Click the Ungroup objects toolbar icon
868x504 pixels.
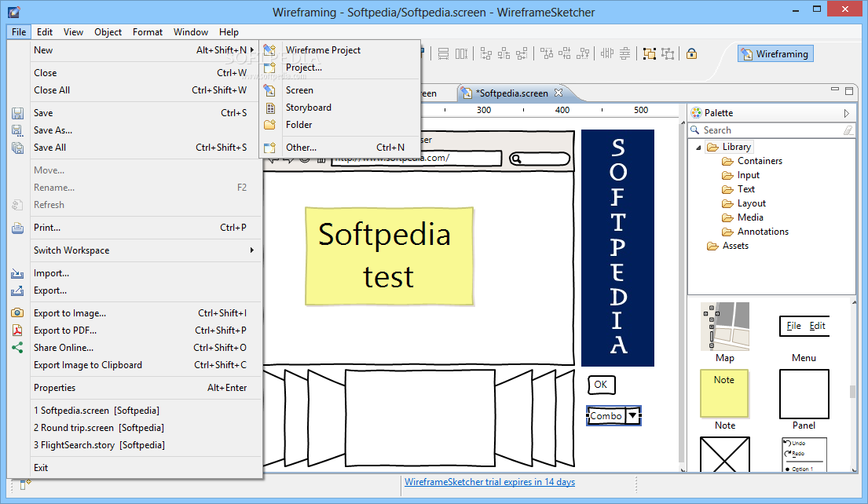[x=668, y=53]
